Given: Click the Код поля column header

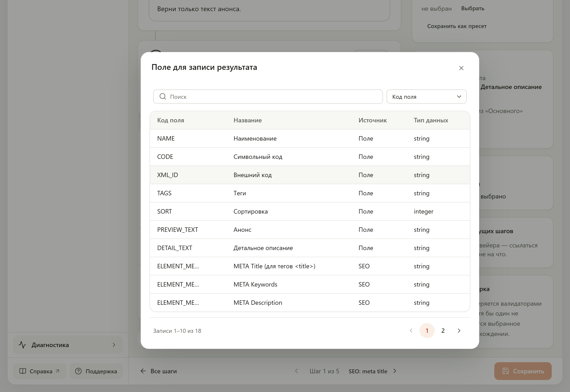Looking at the screenshot, I should pos(171,120).
